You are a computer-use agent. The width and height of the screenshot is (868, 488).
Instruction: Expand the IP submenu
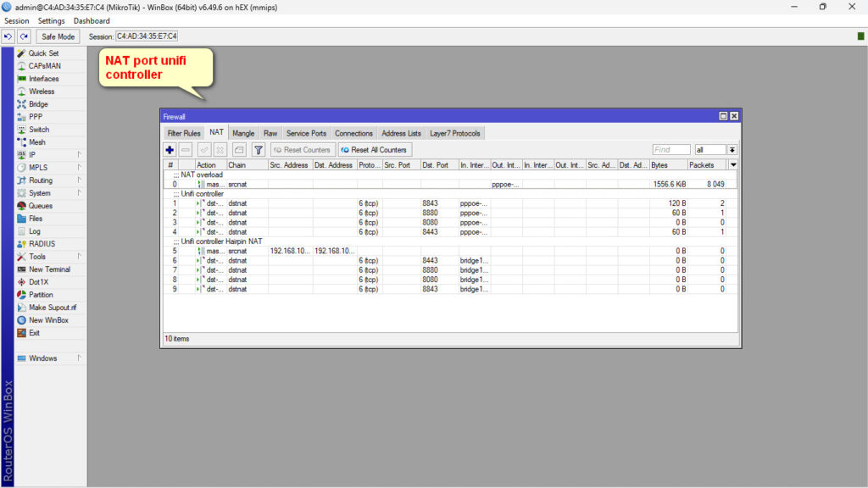[32, 155]
